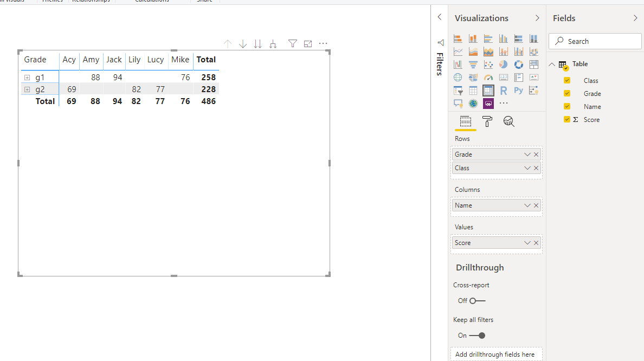
Task: Select the Q&A visual
Action: coord(458,104)
